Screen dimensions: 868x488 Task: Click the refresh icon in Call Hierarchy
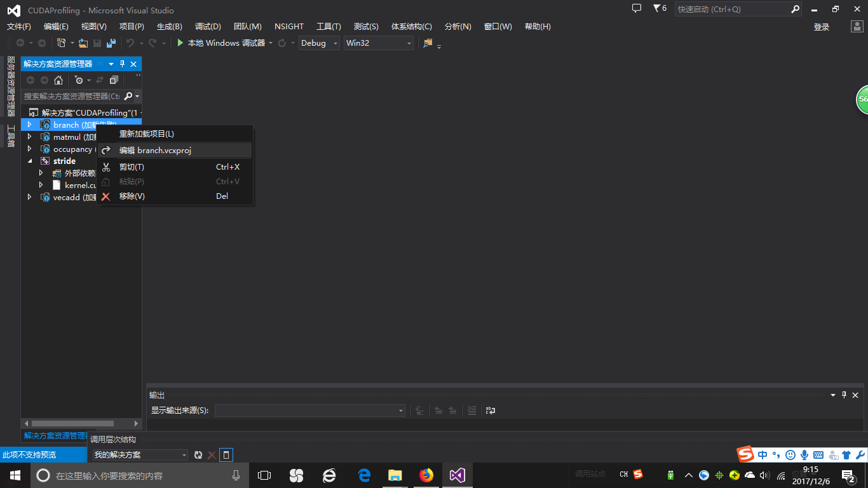pyautogui.click(x=198, y=455)
